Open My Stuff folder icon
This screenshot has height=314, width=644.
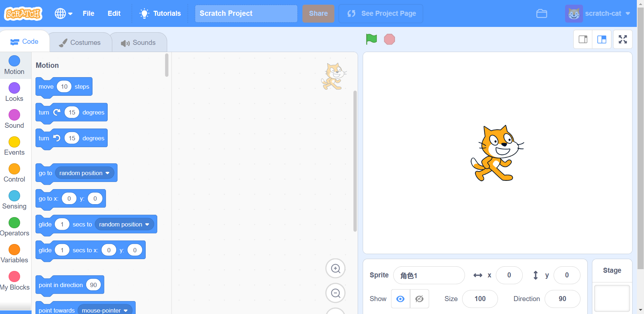542,14
